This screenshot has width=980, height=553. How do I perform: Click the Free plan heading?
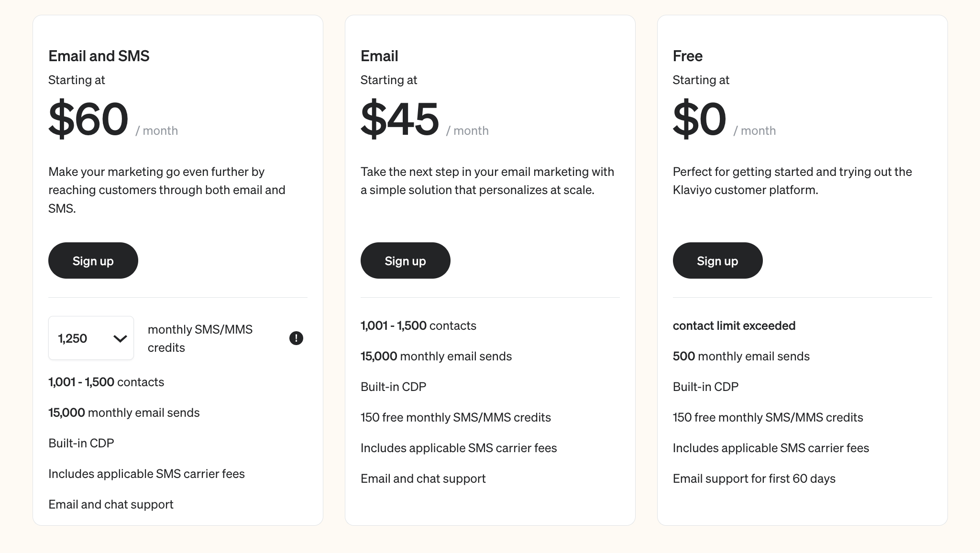tap(688, 56)
